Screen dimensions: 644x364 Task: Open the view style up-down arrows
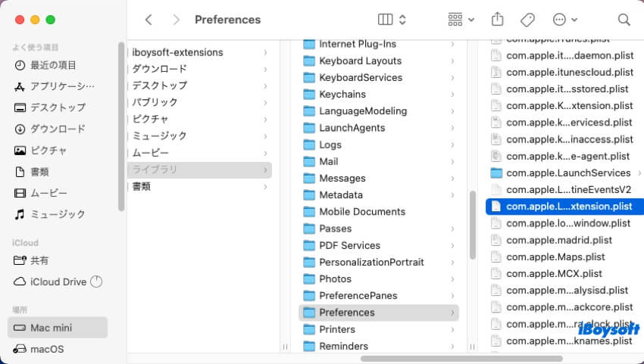pyautogui.click(x=402, y=20)
